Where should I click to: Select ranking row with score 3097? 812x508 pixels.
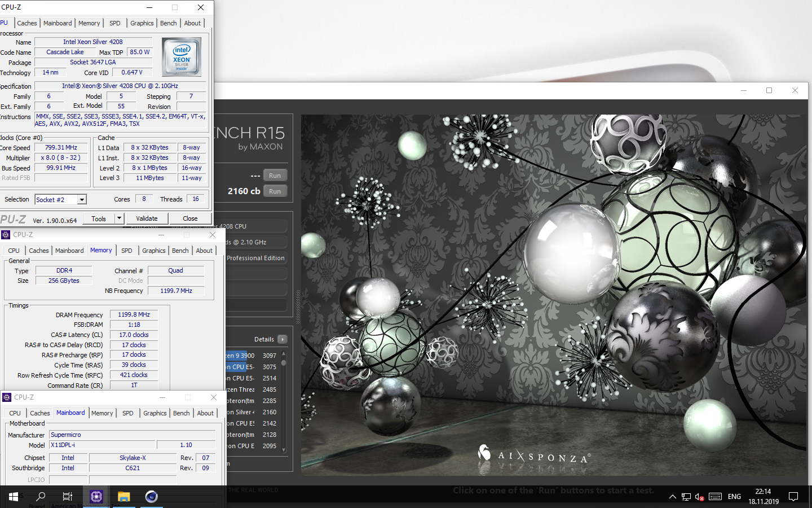(x=252, y=356)
